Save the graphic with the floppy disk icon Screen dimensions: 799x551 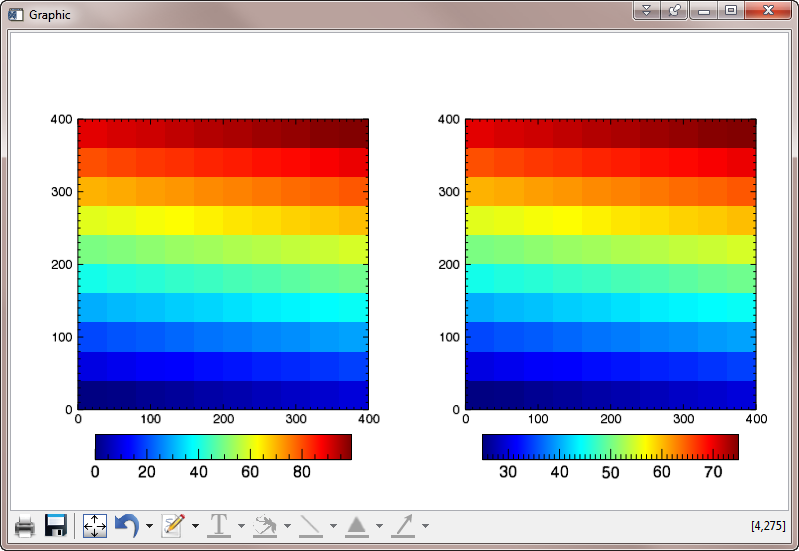click(x=56, y=525)
